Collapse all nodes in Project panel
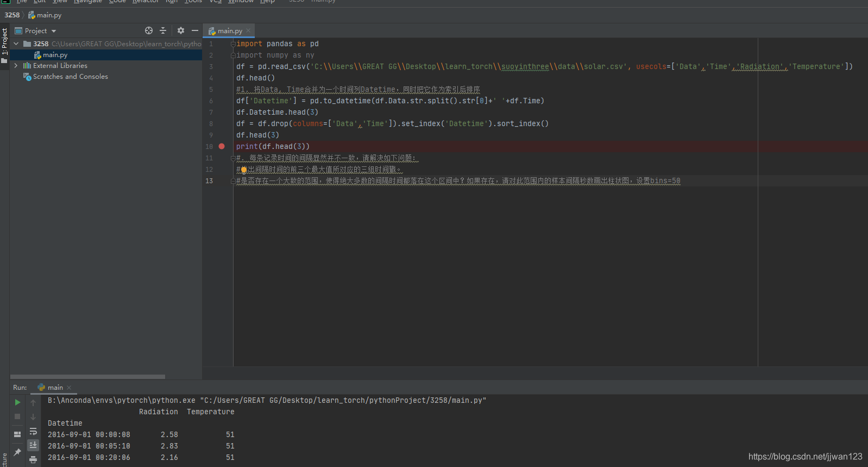 (163, 30)
